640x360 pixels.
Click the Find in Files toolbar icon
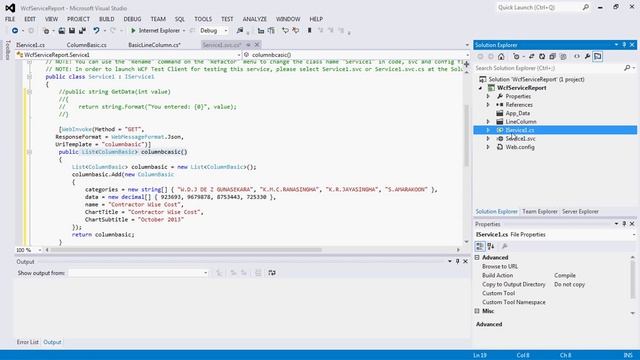tap(240, 31)
